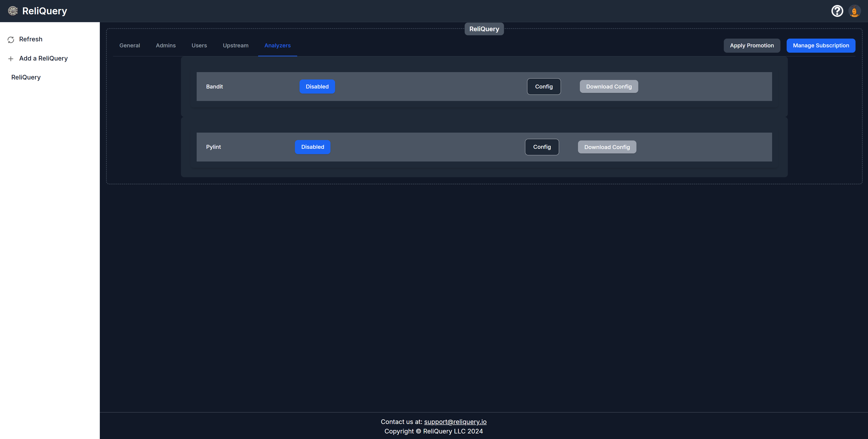Toggle Bandit analyzer Disabled button

pos(317,87)
